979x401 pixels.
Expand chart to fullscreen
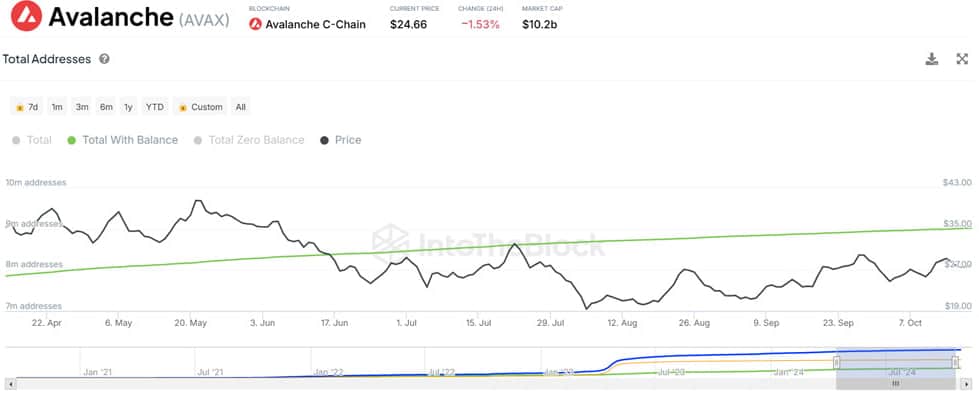pyautogui.click(x=962, y=59)
